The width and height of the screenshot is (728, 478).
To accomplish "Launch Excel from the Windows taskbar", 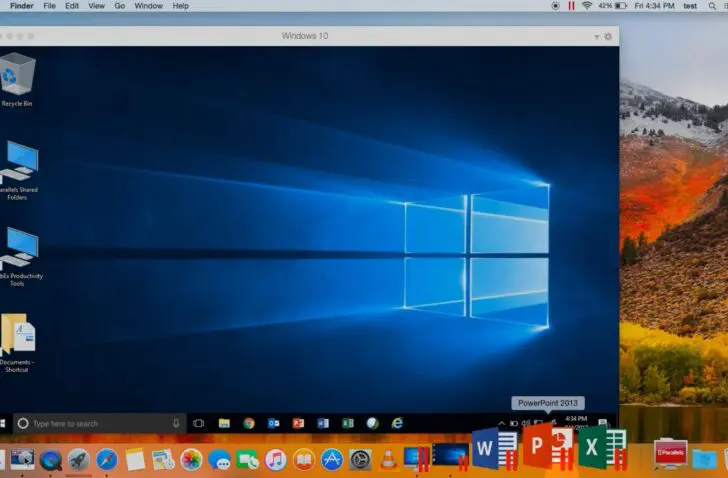I will pos(348,423).
